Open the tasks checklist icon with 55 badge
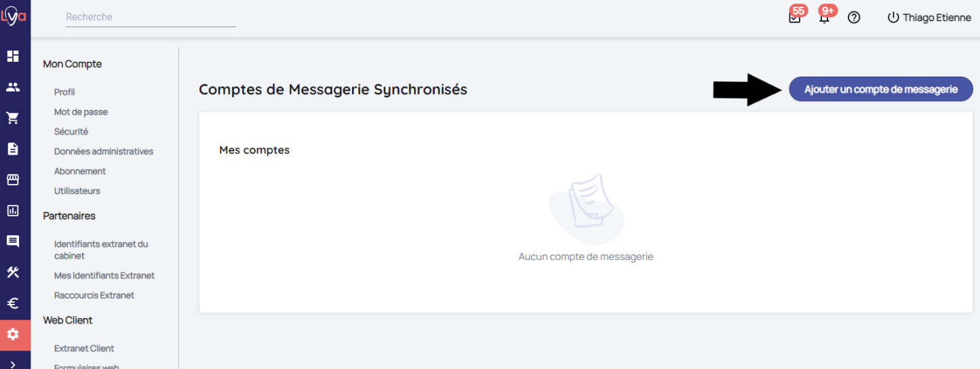This screenshot has width=980, height=369. point(795,18)
